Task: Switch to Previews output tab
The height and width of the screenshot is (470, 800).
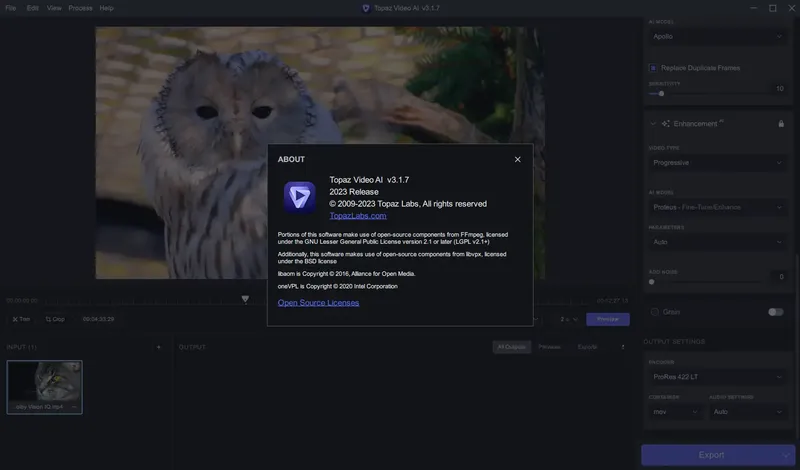Action: coord(549,347)
